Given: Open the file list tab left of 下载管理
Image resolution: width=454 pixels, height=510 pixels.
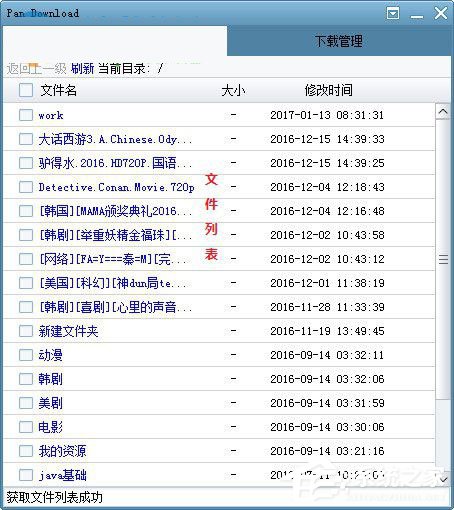Looking at the screenshot, I should click(x=115, y=41).
